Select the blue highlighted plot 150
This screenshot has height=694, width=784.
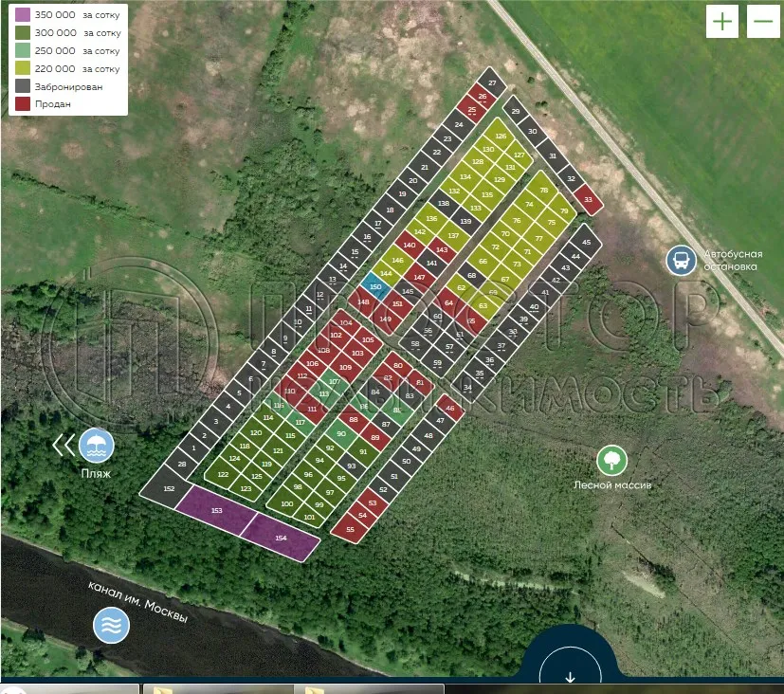(x=374, y=286)
